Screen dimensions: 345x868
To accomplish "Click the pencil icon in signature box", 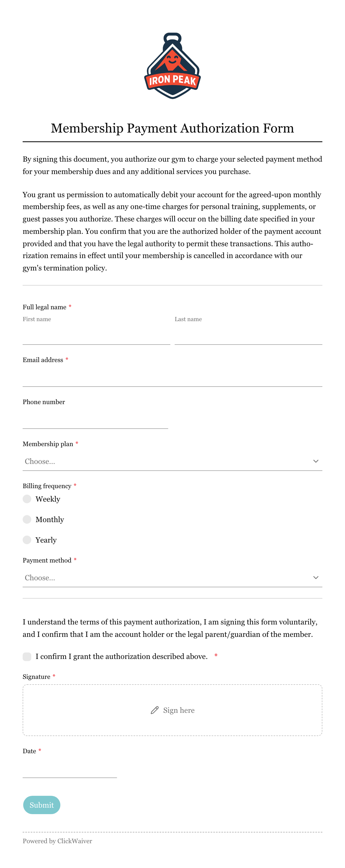I will 154,710.
